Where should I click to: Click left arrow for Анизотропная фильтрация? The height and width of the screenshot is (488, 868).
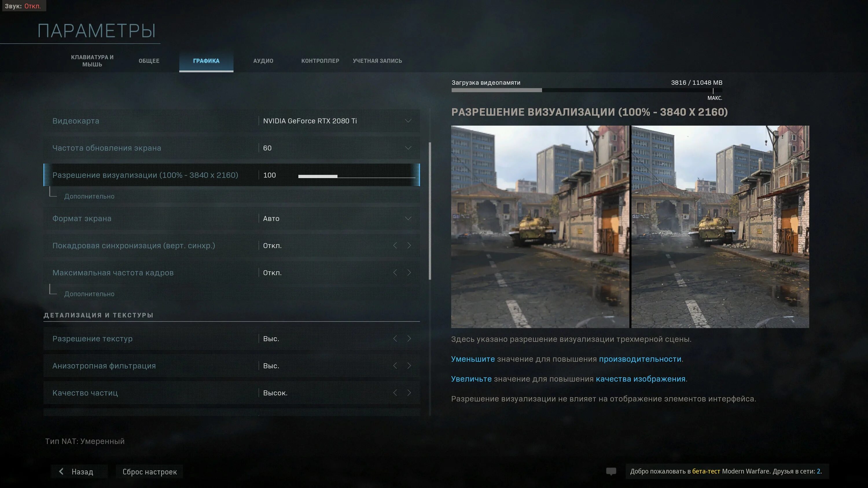point(395,365)
